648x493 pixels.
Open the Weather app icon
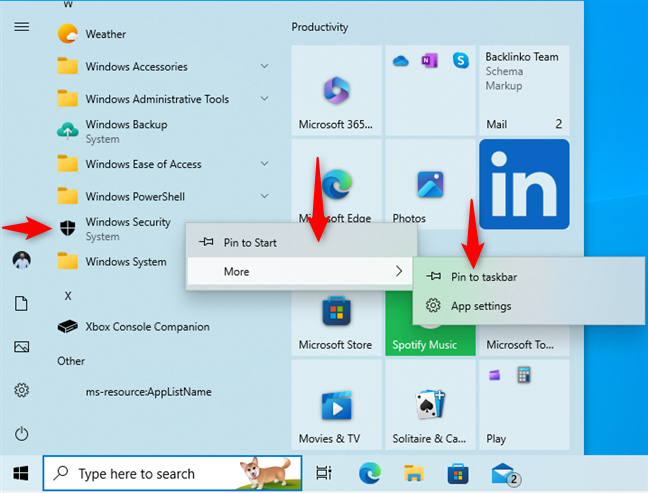coord(68,34)
